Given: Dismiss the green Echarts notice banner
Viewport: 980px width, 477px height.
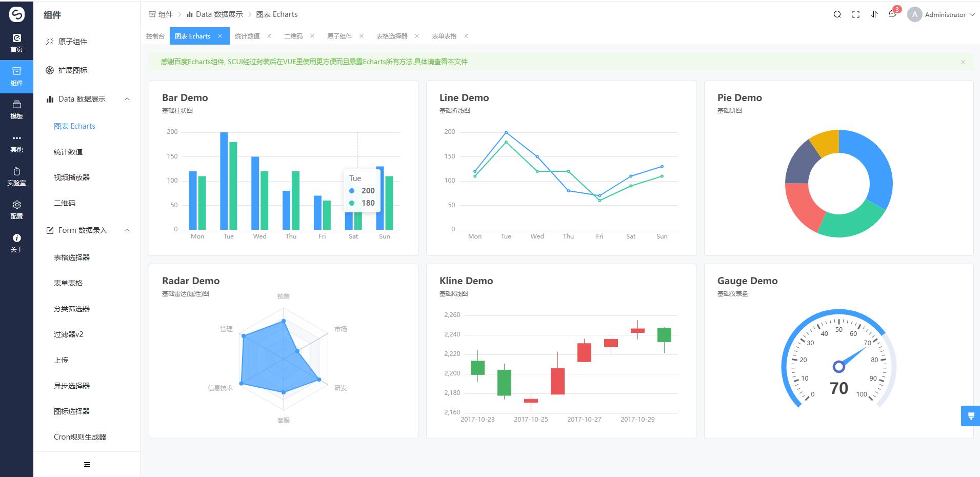Looking at the screenshot, I should 963,62.
